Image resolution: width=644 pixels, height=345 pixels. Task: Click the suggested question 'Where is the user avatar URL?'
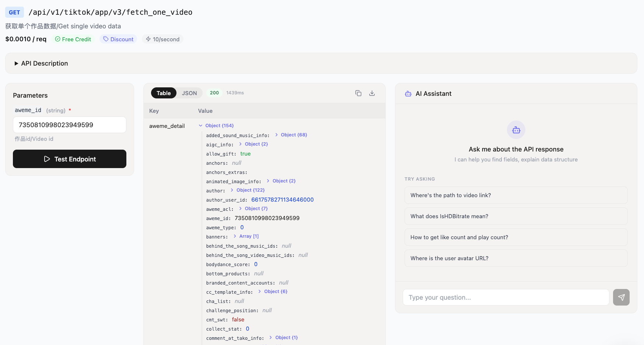[516, 258]
